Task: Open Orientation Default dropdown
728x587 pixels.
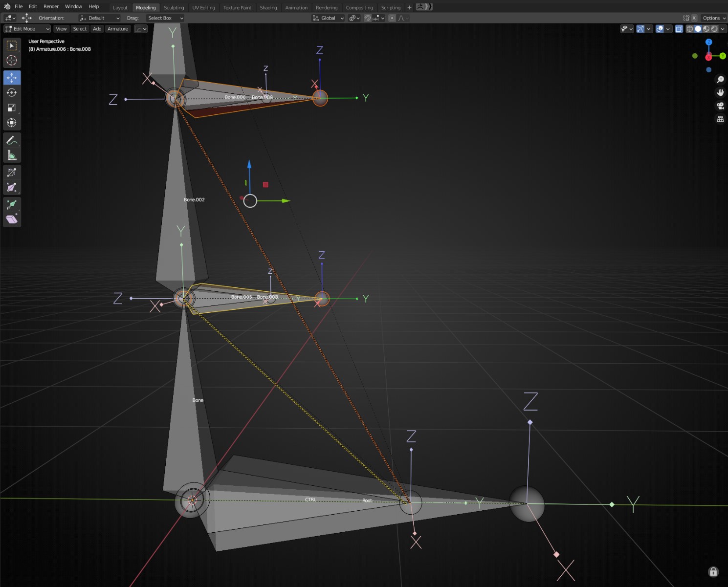Action: [100, 18]
